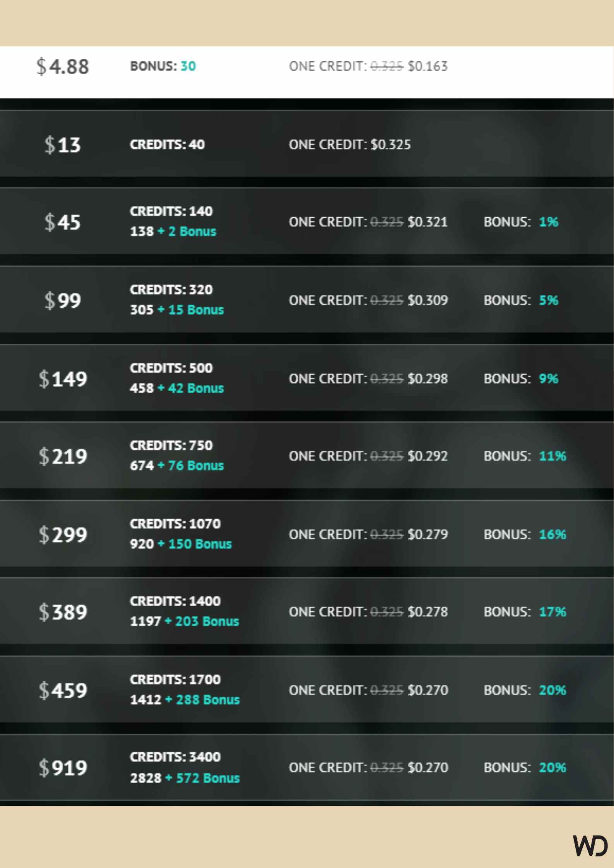Click the 15 Bonus text

pyautogui.click(x=196, y=310)
